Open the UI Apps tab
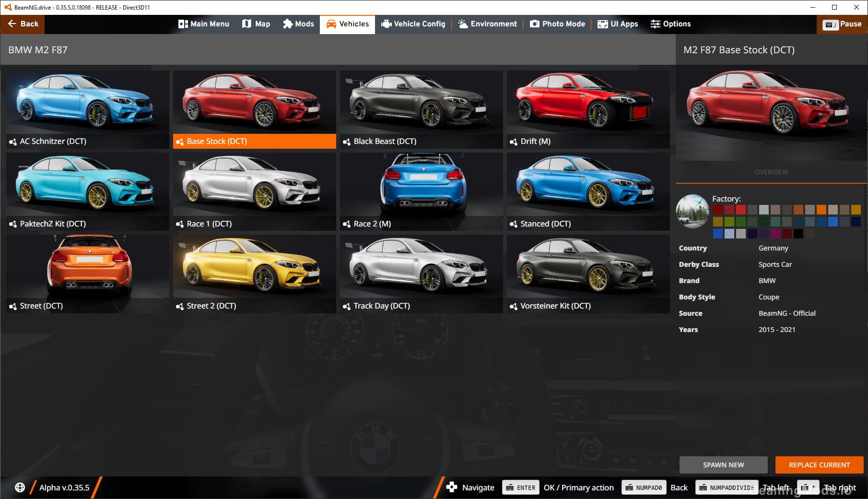 [x=618, y=24]
